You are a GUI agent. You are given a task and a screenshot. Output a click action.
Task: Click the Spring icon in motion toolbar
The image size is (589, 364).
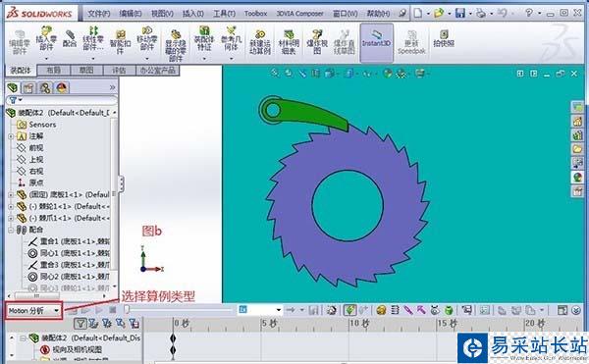coord(395,310)
